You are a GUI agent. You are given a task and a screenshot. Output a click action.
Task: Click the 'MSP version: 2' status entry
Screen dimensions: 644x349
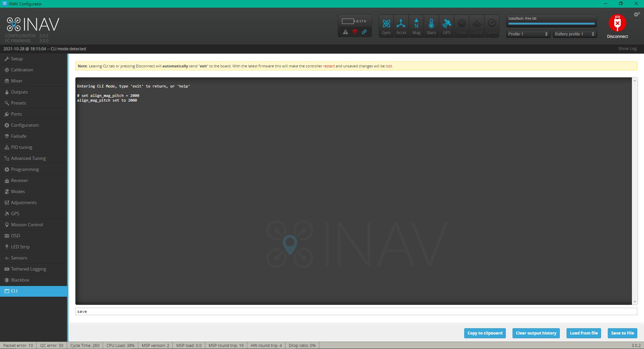click(x=155, y=345)
